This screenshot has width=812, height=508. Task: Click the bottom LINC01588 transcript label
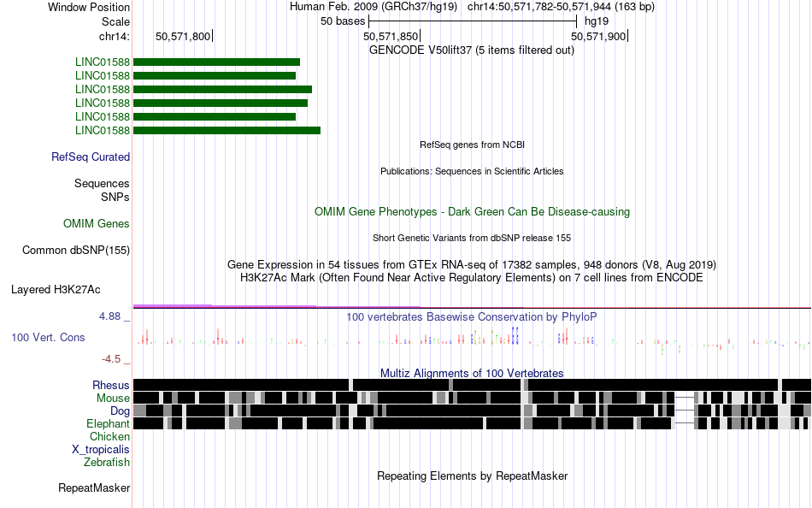102,131
